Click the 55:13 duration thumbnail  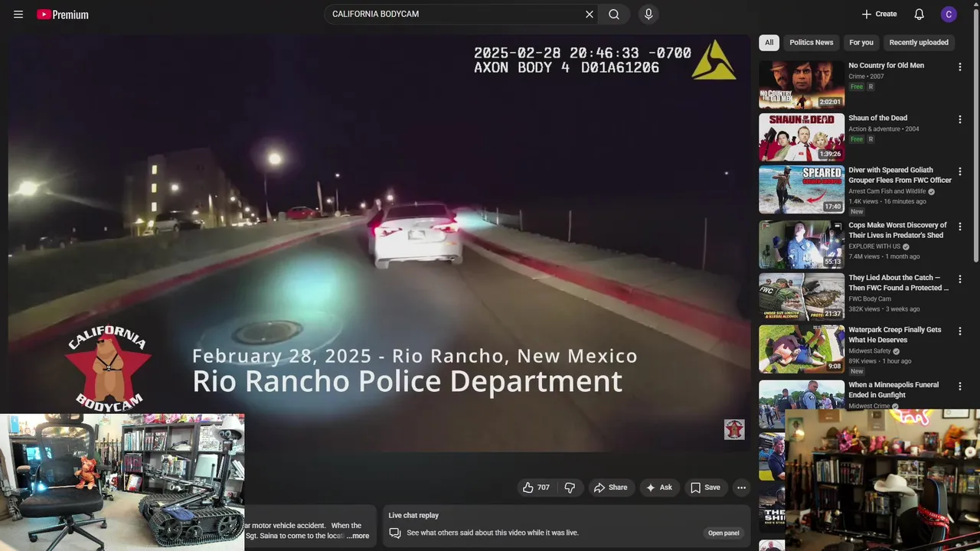click(x=802, y=244)
